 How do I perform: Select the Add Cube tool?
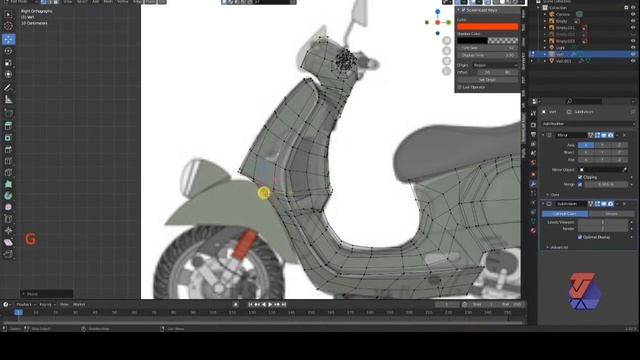[x=8, y=113]
